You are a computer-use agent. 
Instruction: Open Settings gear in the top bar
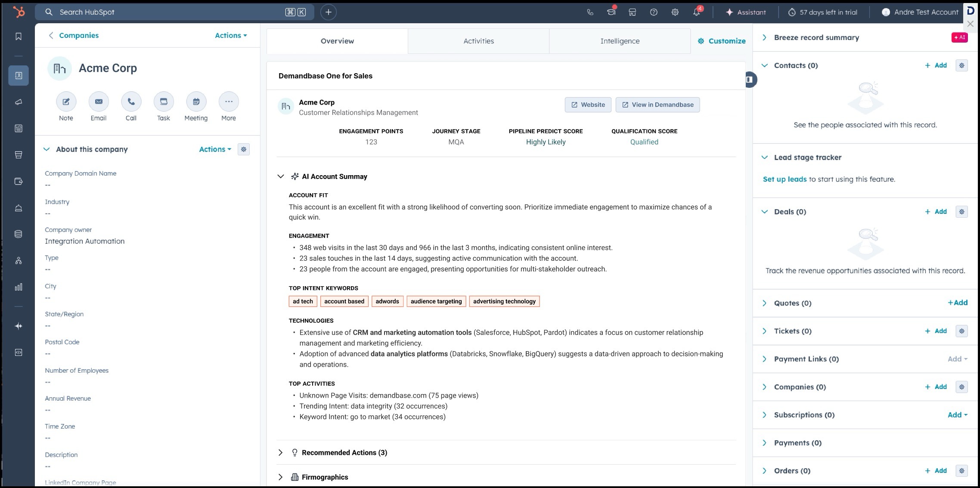(x=675, y=12)
